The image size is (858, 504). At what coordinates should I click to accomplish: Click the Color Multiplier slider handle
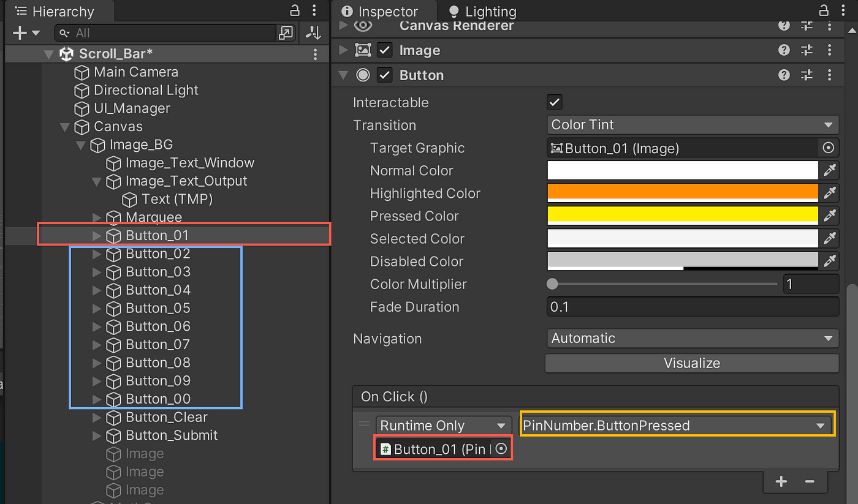(552, 284)
